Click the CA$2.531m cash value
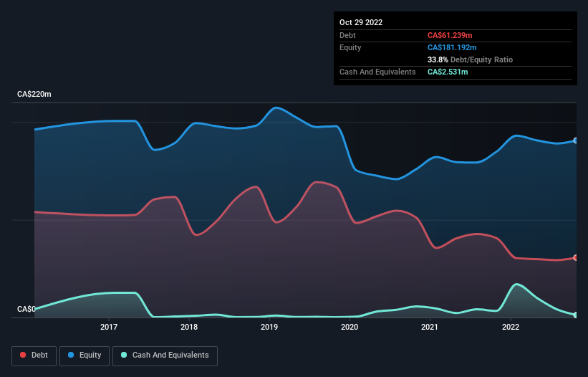Image resolution: width=588 pixels, height=377 pixels. coord(448,72)
